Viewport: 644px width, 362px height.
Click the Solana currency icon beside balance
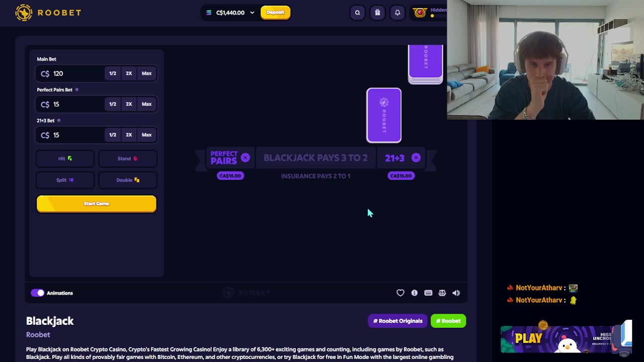point(209,13)
